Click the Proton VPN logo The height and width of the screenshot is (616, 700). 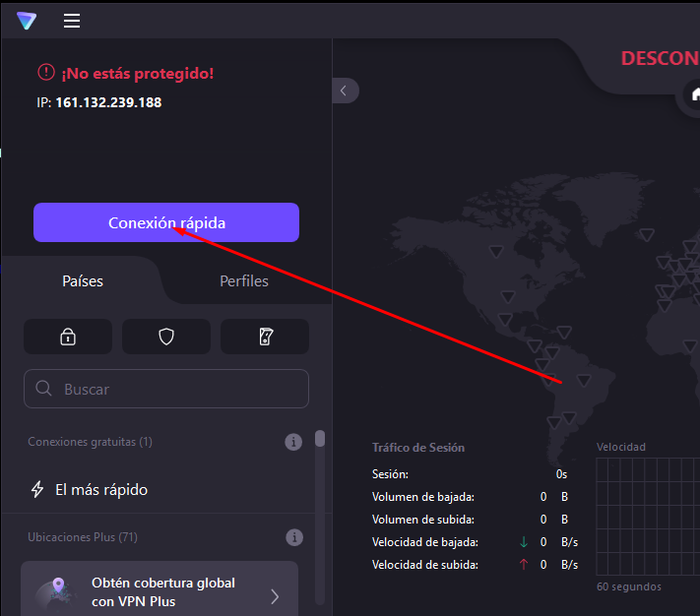pos(28,21)
